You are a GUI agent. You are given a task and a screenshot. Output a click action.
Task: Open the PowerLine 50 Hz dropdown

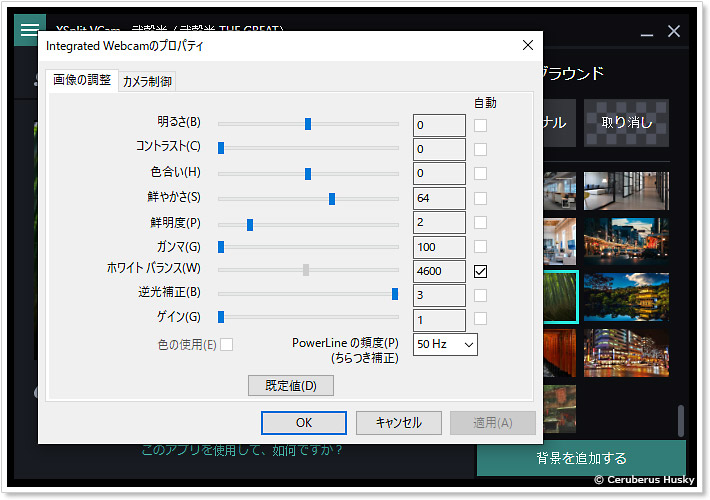point(445,345)
